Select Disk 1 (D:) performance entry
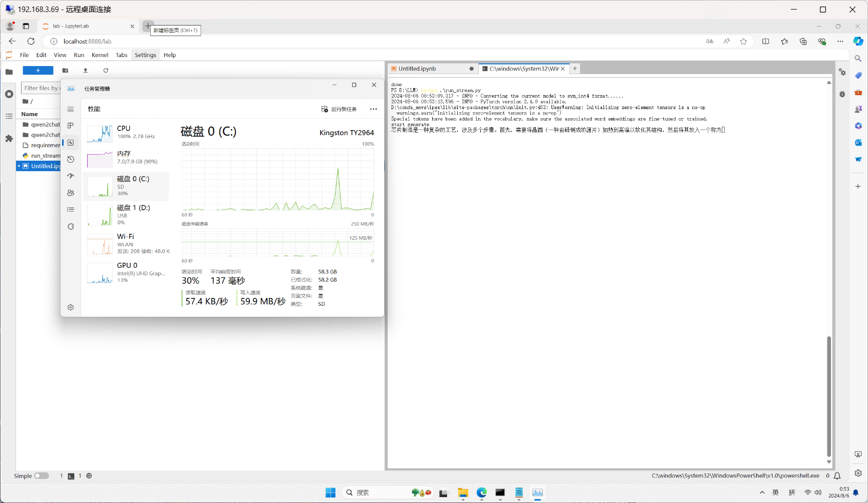Screen dimensions: 868x503 (126, 215)
